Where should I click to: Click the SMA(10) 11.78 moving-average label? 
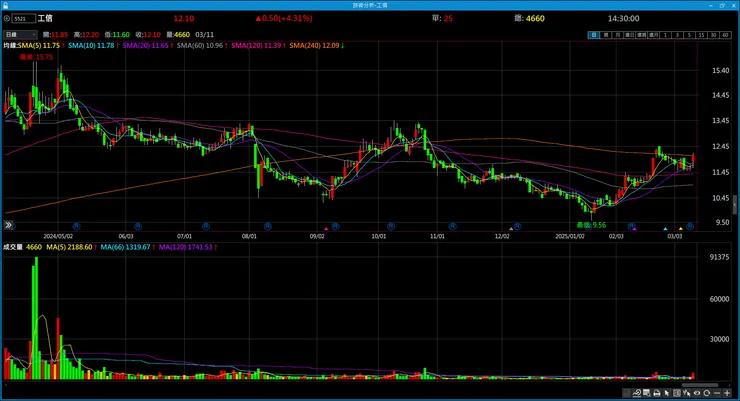coord(91,45)
